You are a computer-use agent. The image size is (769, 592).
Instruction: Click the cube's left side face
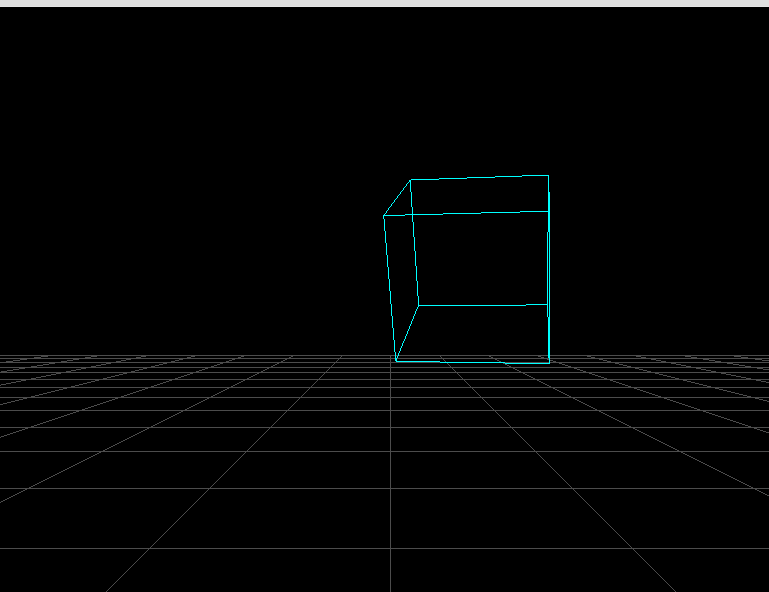401,265
